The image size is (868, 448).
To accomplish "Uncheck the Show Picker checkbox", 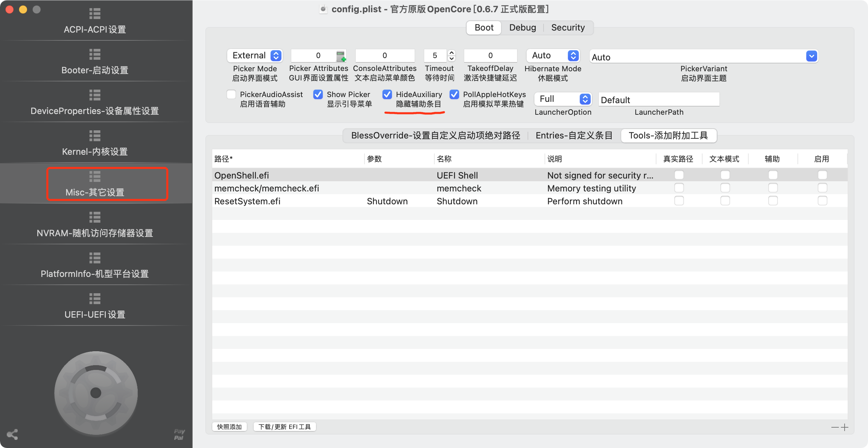I will pyautogui.click(x=318, y=94).
